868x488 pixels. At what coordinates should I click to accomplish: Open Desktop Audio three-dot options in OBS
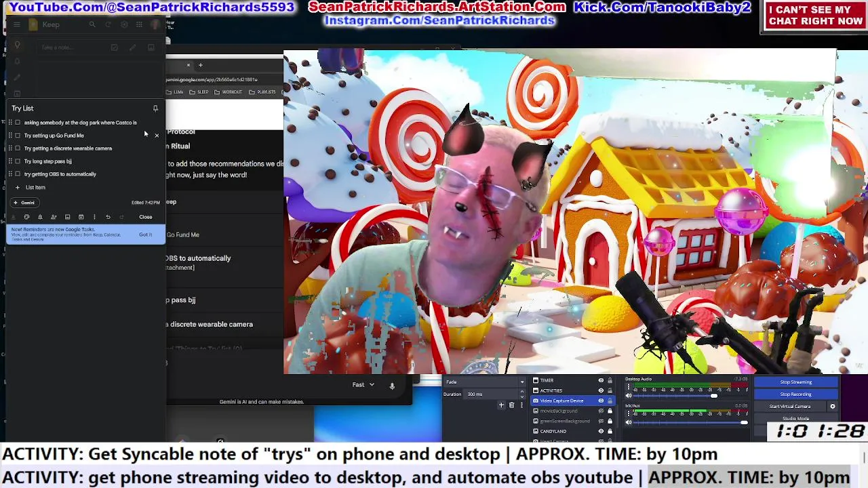pyautogui.click(x=628, y=387)
